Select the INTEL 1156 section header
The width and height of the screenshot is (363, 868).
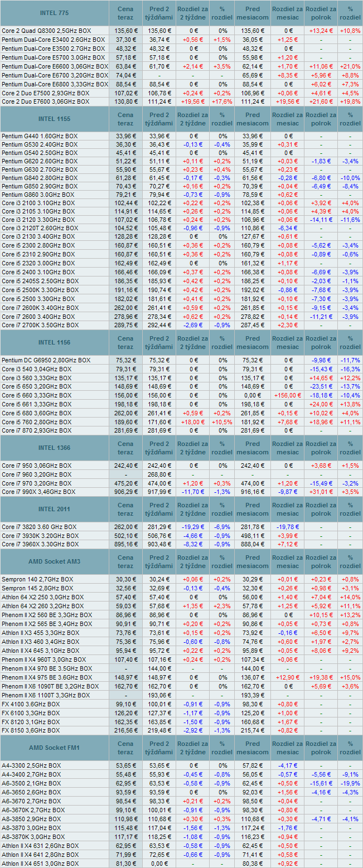(55, 342)
